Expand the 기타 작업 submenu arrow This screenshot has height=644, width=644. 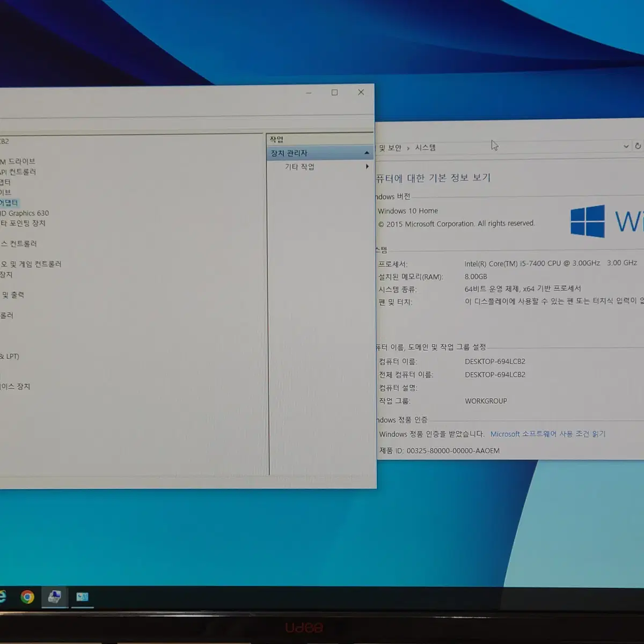[367, 166]
